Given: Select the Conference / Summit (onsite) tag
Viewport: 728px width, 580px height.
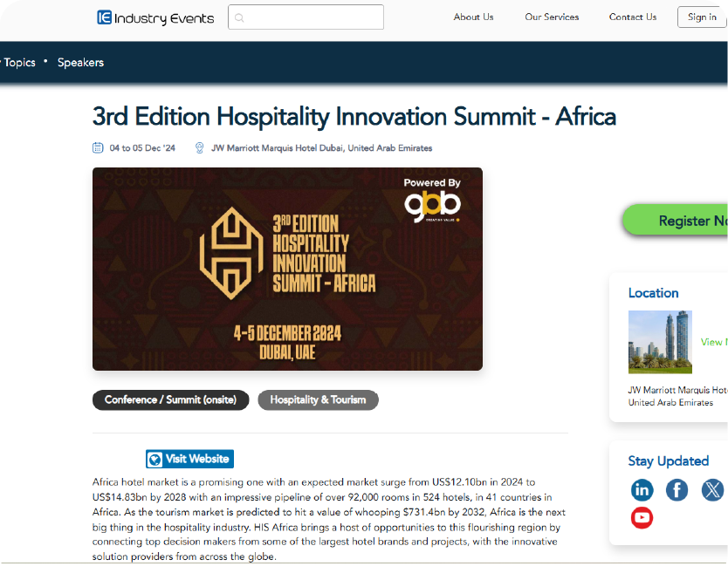Looking at the screenshot, I should (x=171, y=400).
